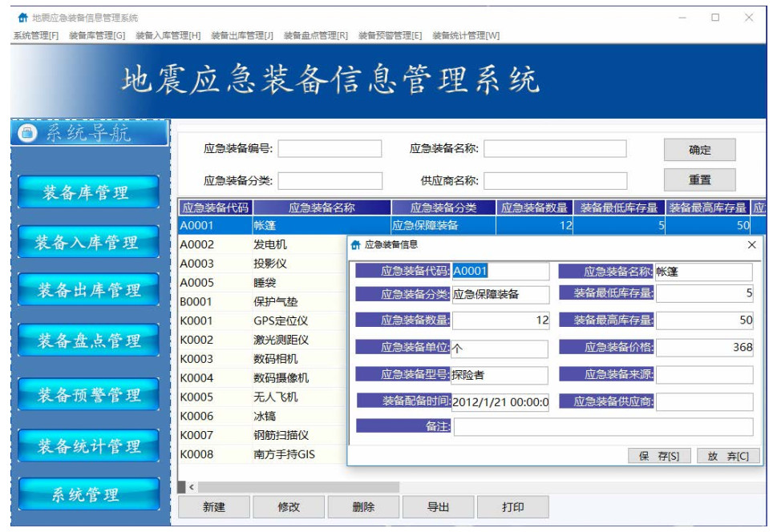Click the 新建 button
This screenshot has height=532, width=773.
click(x=214, y=507)
